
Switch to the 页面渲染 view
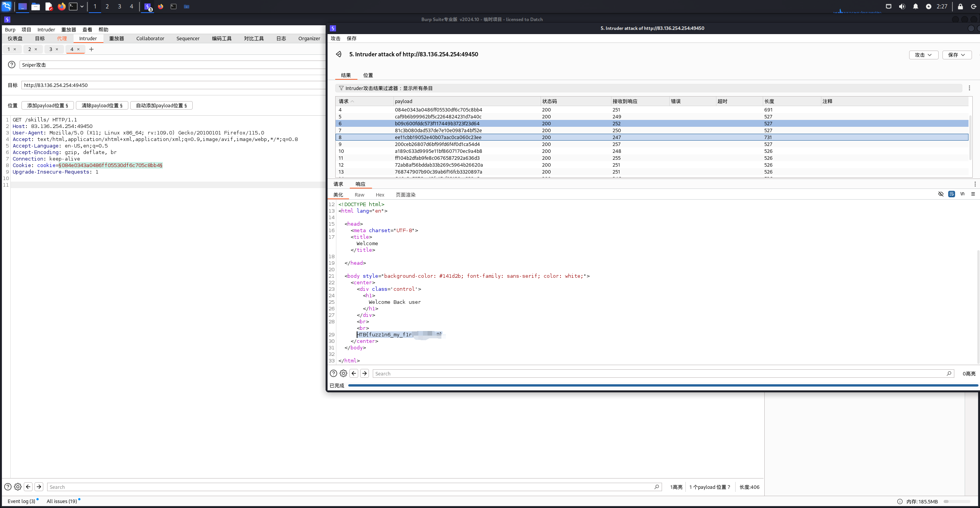coord(406,195)
